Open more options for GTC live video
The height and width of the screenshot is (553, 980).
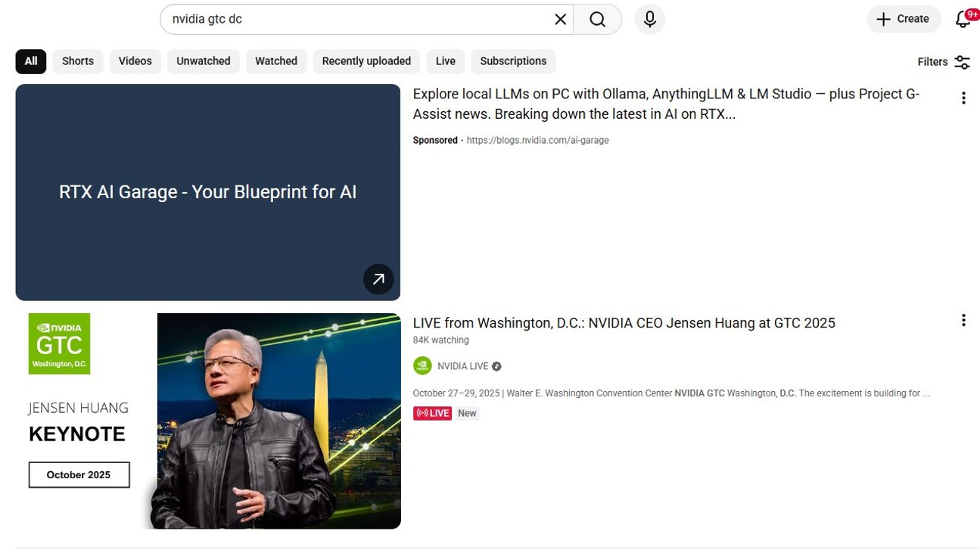point(963,321)
